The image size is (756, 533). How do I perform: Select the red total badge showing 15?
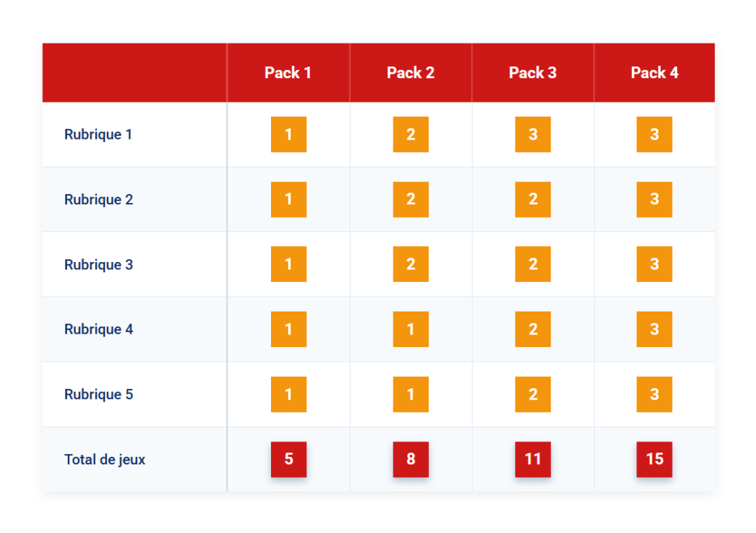654,459
